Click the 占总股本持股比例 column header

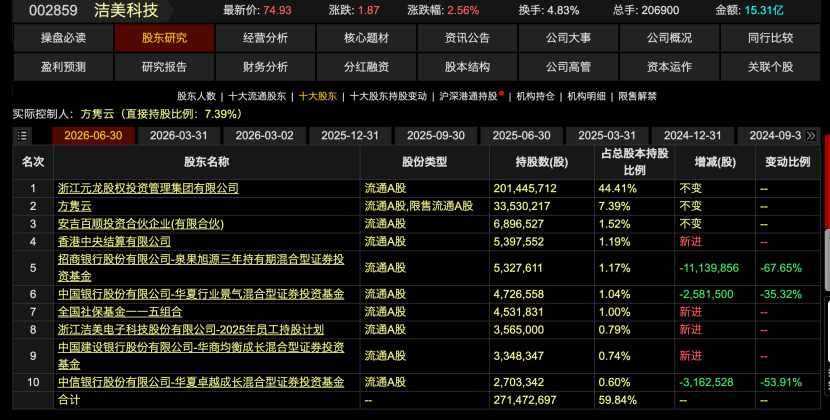click(x=635, y=162)
